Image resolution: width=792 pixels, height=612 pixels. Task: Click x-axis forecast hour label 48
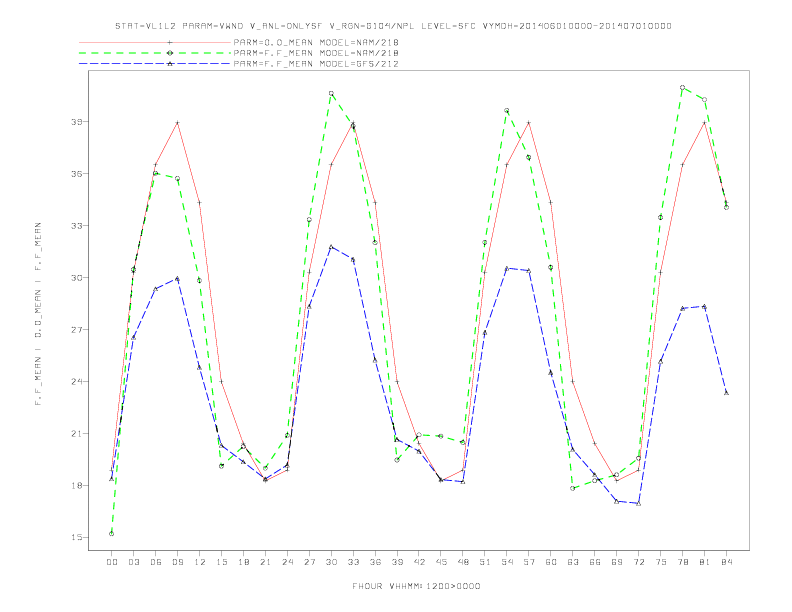[x=463, y=562]
